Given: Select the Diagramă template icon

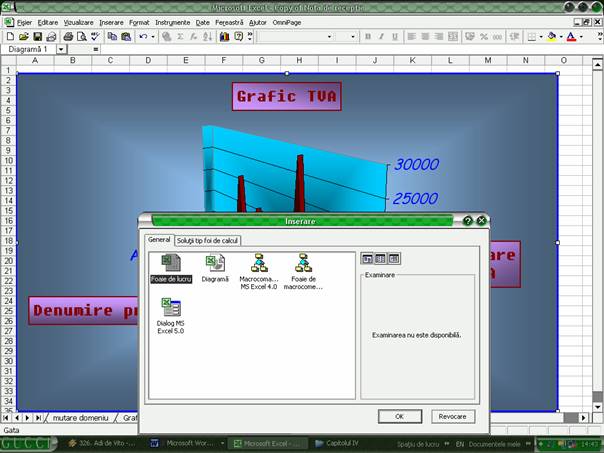Looking at the screenshot, I should 215,268.
